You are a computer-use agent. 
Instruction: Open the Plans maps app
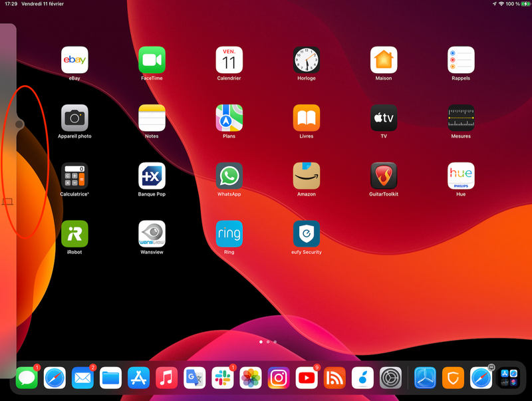point(229,118)
